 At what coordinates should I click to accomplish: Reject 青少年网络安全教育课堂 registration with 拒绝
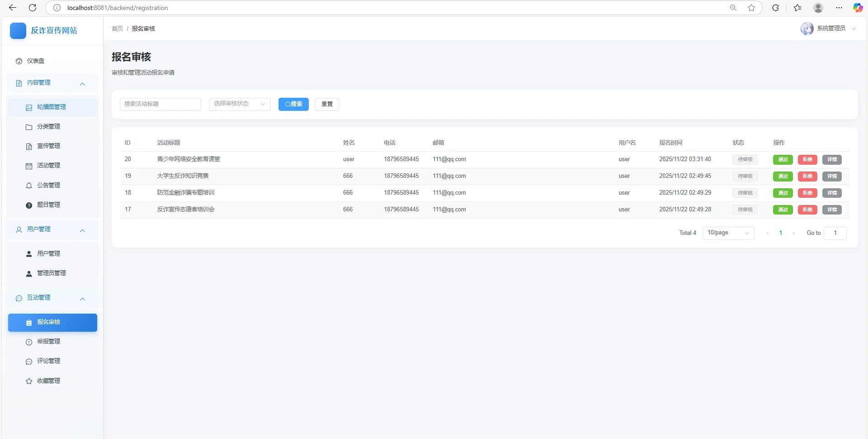807,159
